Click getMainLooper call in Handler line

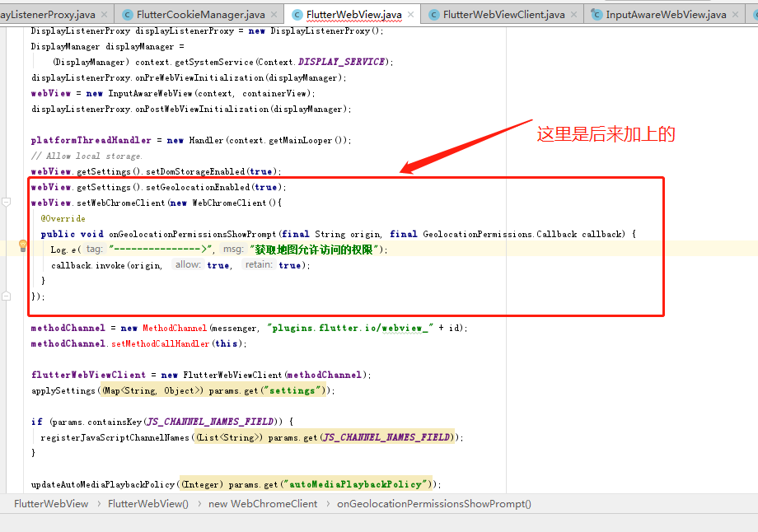[x=300, y=140]
